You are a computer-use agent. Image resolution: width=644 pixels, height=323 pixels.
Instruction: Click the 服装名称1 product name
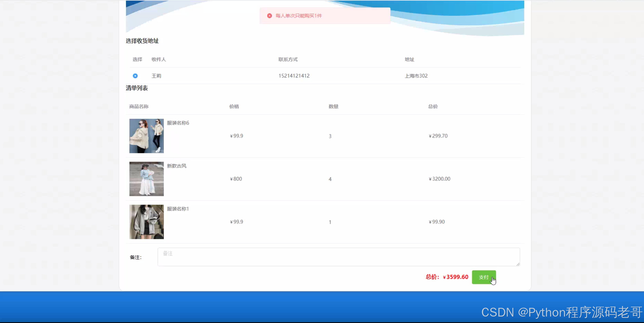coord(178,209)
